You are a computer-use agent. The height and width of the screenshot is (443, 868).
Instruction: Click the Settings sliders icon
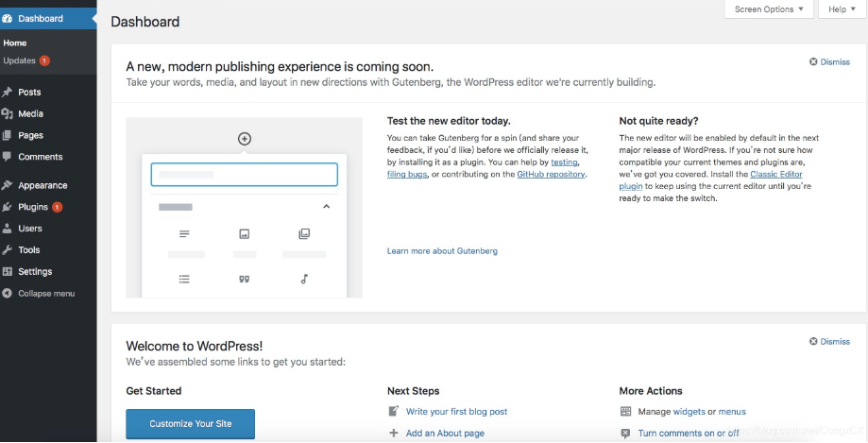click(7, 271)
